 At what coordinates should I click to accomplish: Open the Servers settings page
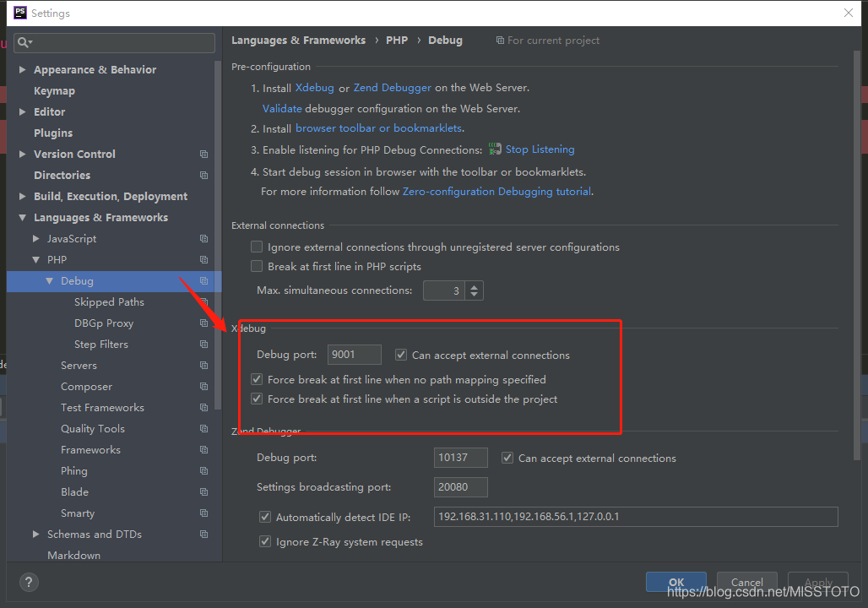[79, 366]
